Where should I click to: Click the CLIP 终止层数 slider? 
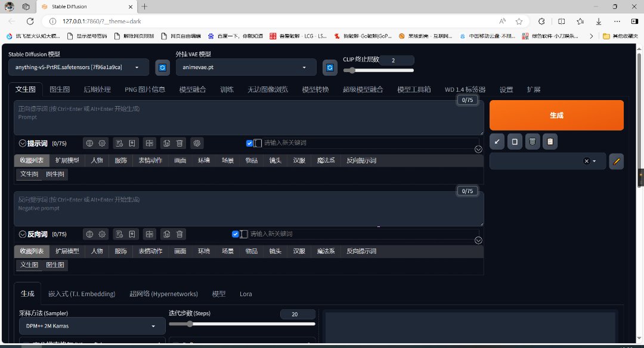[379, 70]
